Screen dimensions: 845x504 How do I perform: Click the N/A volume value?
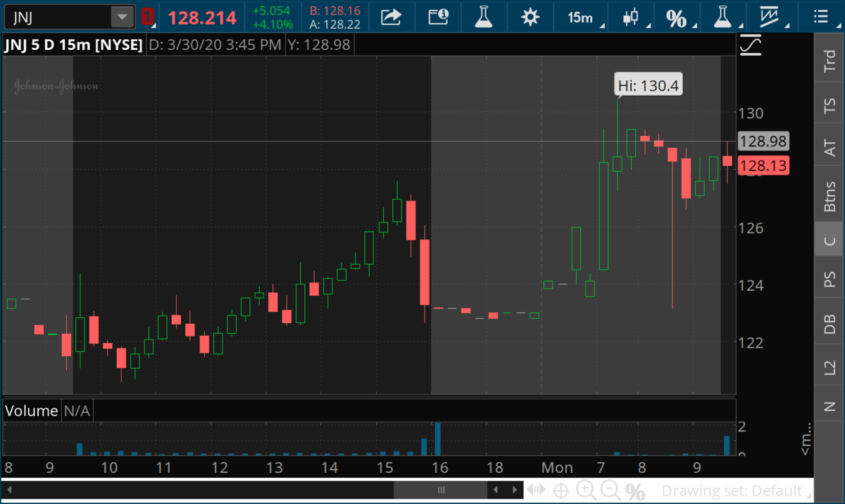(x=77, y=411)
